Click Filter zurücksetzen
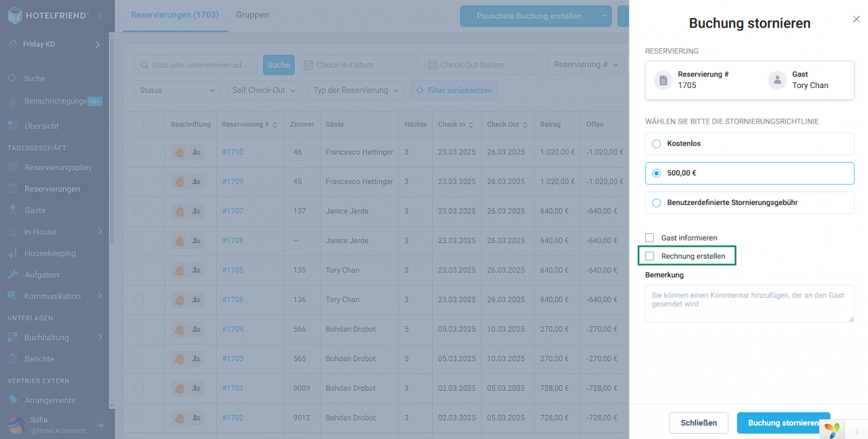868x439 pixels. (454, 90)
